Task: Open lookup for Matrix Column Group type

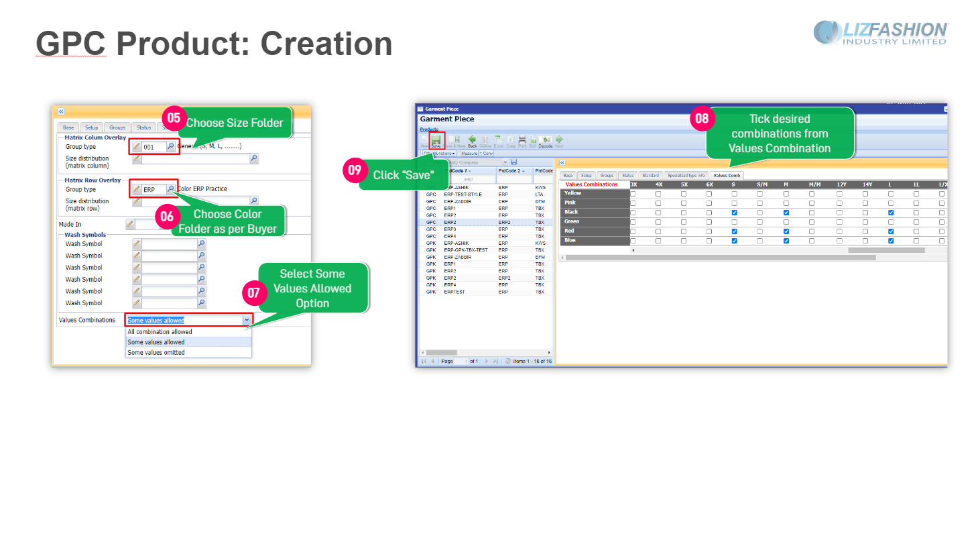Action: tap(171, 146)
